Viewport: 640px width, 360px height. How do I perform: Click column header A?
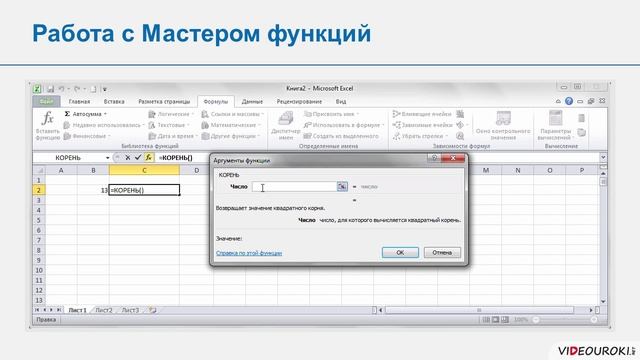[x=61, y=170]
